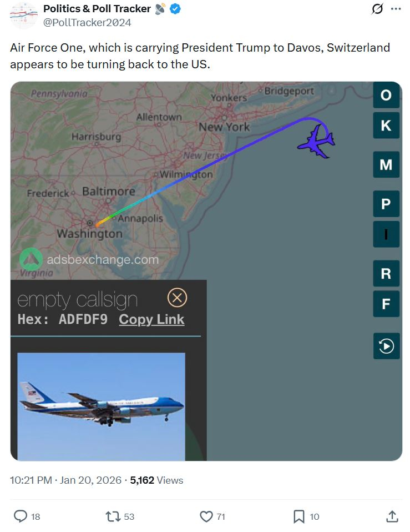The width and height of the screenshot is (410, 532).
Task: Toggle the M map button
Action: tap(386, 164)
